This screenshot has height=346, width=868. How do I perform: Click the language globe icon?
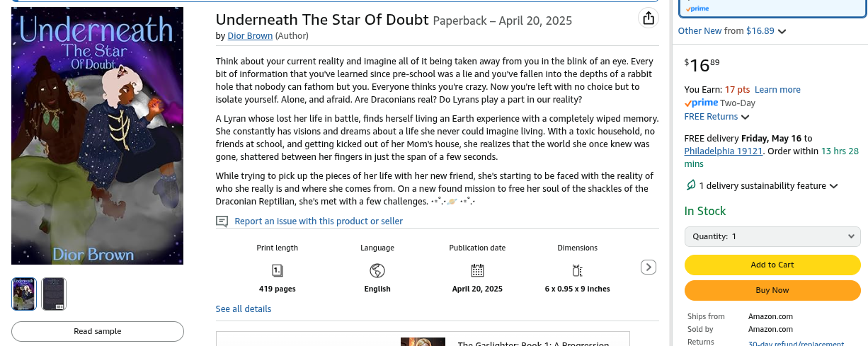pos(377,270)
